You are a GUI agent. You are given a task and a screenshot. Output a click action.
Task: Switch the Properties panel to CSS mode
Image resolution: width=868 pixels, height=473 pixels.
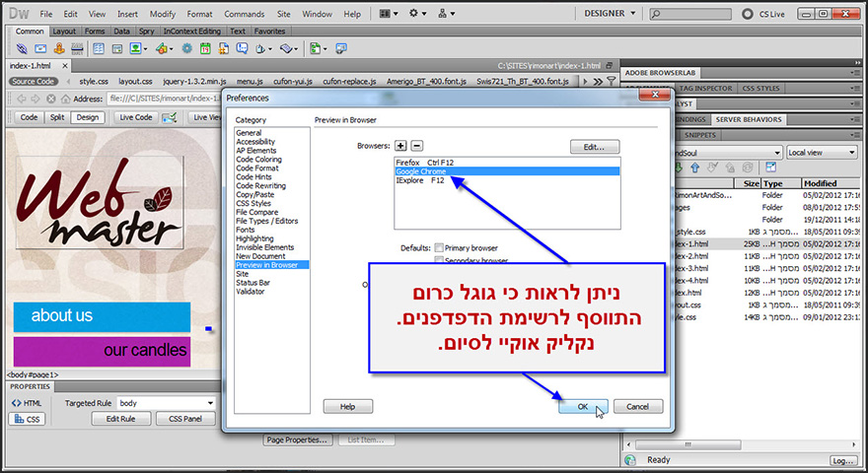point(27,420)
